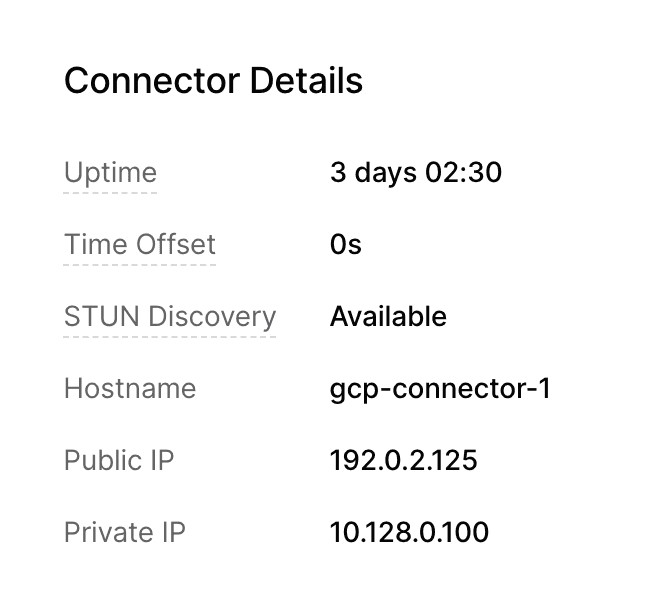
Task: Click the hostname value gcp-connector-1
Action: [440, 389]
